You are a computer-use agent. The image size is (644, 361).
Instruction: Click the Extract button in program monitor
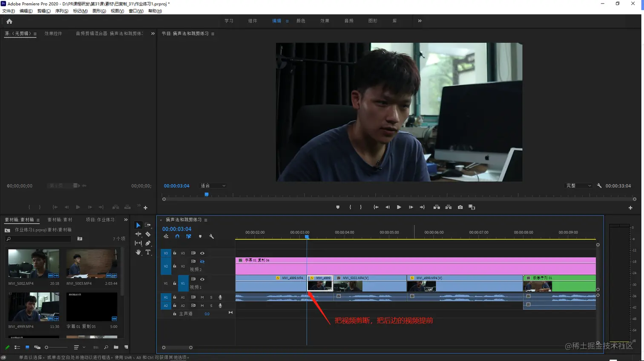click(448, 207)
